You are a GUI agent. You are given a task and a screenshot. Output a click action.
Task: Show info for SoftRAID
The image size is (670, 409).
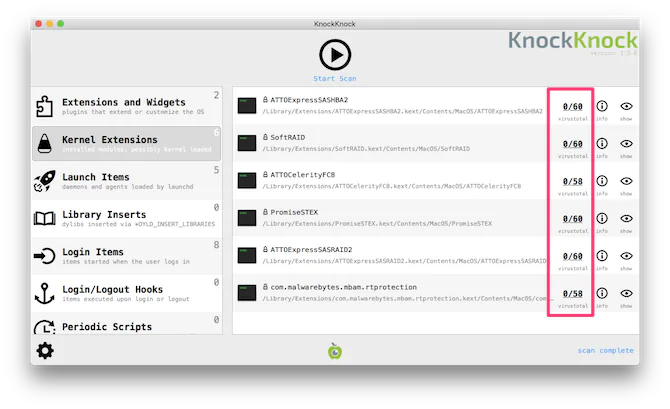[602, 143]
